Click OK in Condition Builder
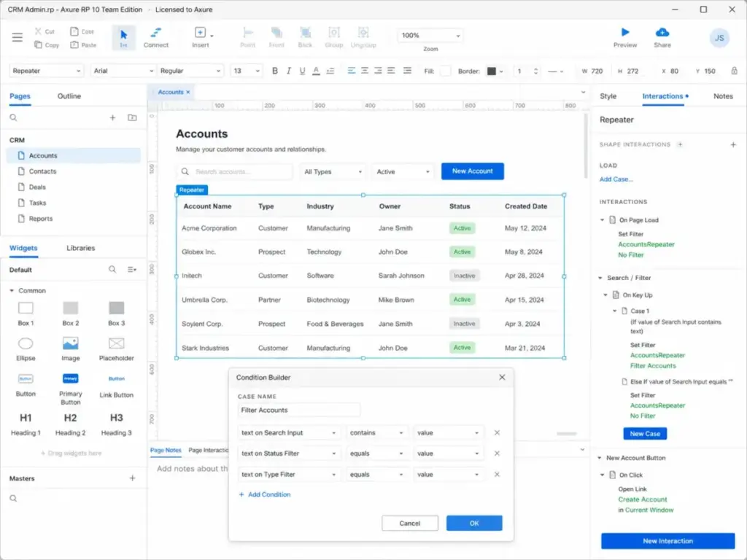This screenshot has height=560, width=747. [x=474, y=523]
